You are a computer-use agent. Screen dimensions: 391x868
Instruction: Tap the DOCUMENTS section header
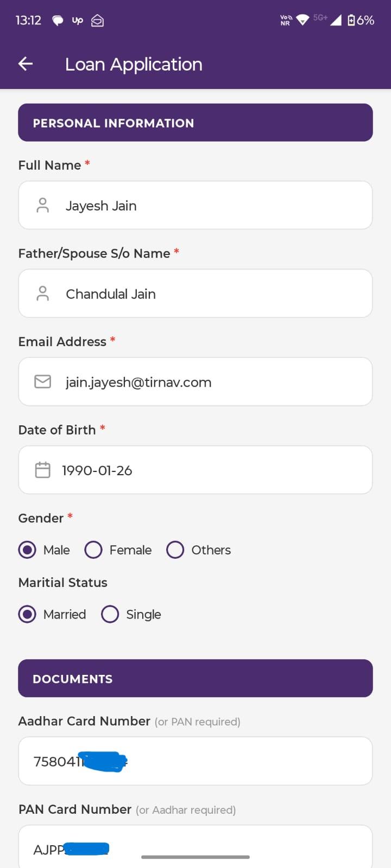click(195, 678)
